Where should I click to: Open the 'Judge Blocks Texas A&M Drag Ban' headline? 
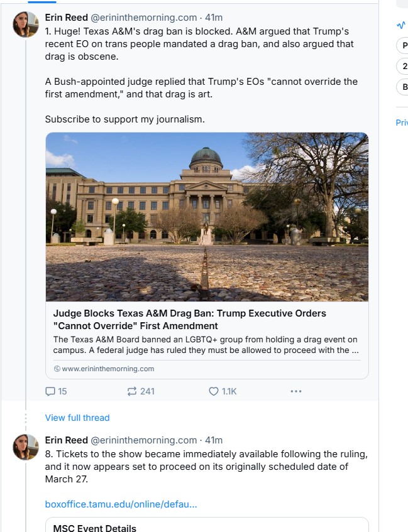pos(190,319)
